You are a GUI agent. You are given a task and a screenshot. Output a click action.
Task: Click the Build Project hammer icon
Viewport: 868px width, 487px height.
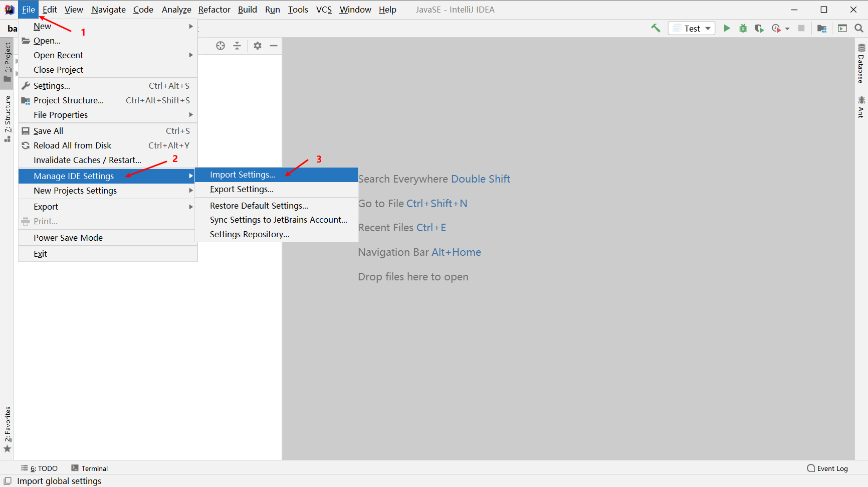[x=656, y=28]
